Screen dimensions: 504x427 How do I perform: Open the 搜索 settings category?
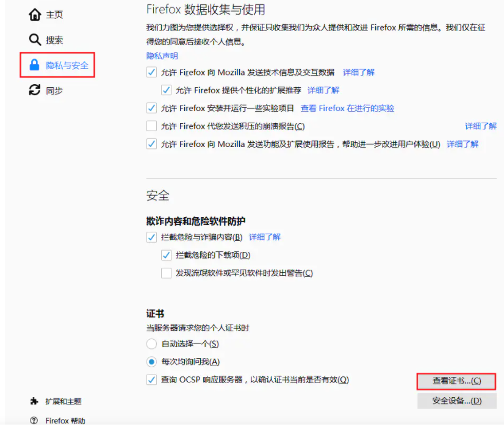54,40
